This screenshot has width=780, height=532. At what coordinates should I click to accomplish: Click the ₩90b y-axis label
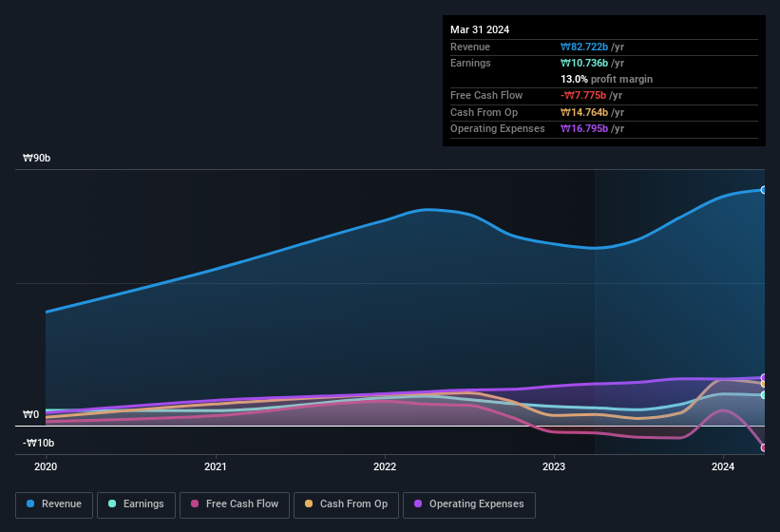point(37,158)
